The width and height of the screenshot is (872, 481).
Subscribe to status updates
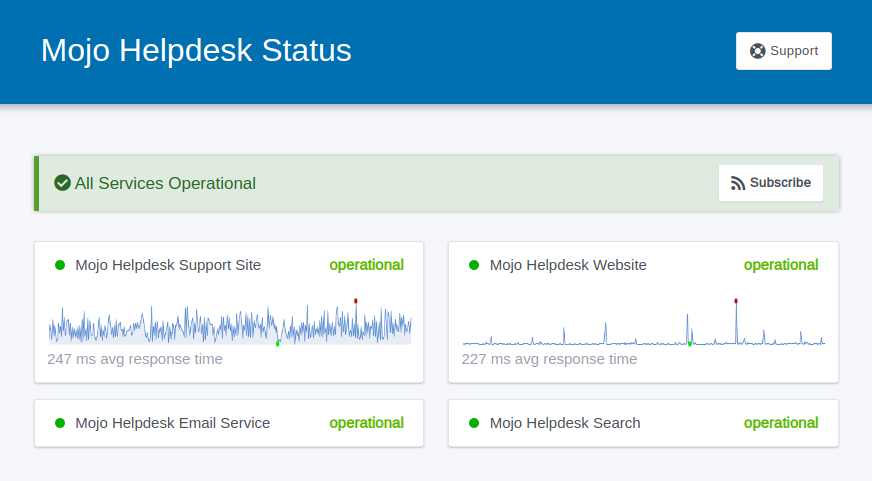771,183
